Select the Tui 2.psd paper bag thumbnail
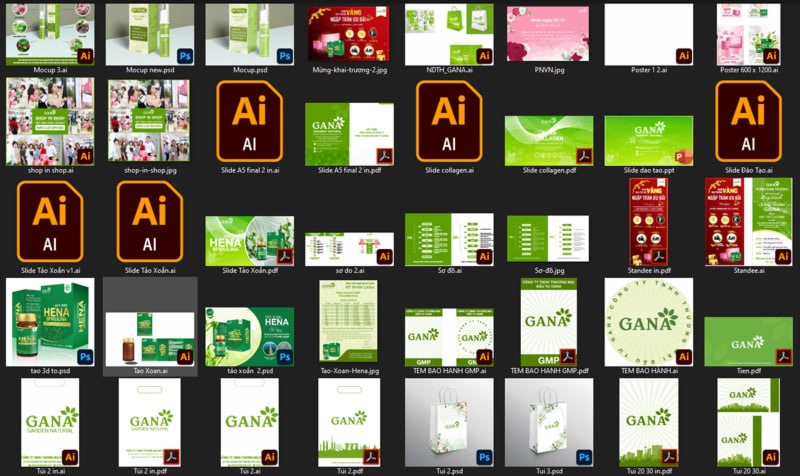This screenshot has width=800, height=476. 449,422
